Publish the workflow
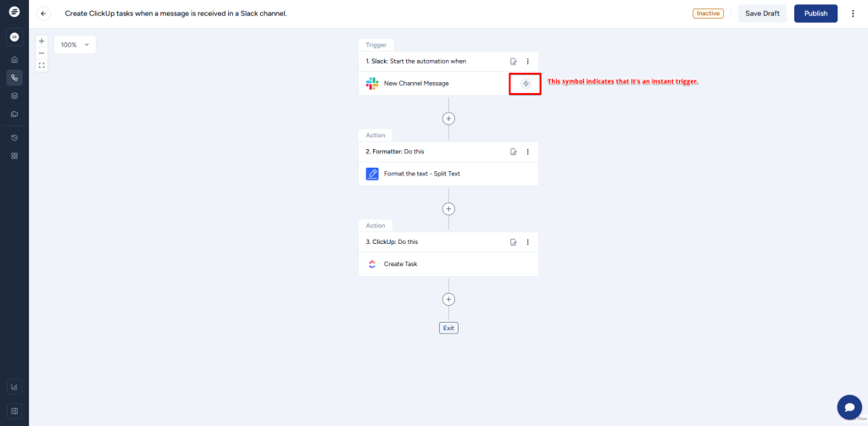The width and height of the screenshot is (868, 426). [x=815, y=14]
